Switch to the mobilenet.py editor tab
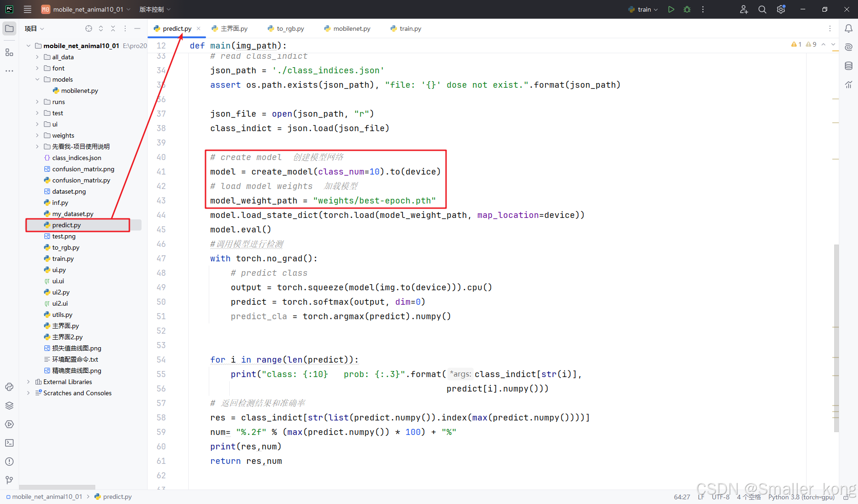Screen dimensions: 858x504 347,28
